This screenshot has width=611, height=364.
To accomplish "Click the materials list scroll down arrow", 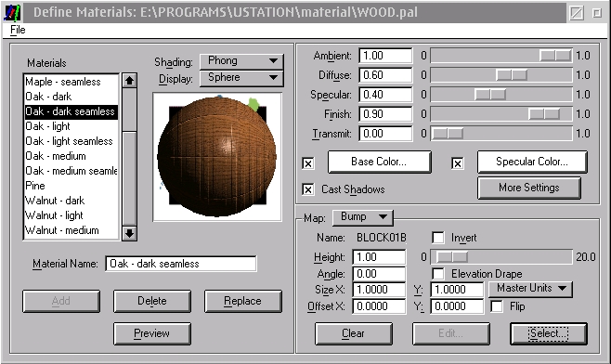I will [x=129, y=233].
